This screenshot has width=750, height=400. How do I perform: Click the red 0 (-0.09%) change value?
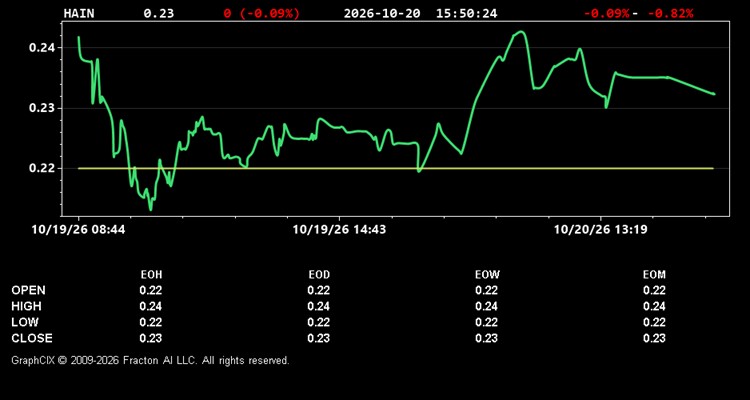pos(262,13)
